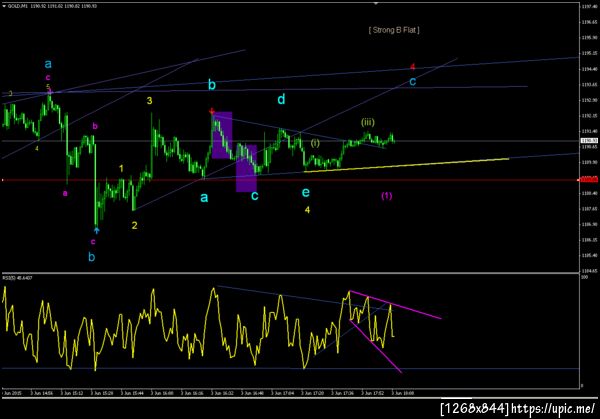The height and width of the screenshot is (419, 600).
Task: Select the magenta b label near yellow 1
Action: [x=95, y=126]
